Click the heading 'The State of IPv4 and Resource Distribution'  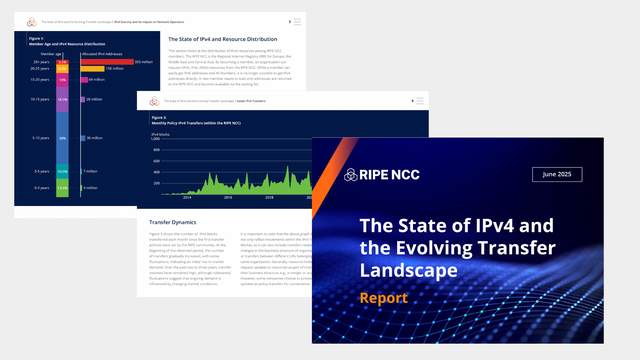point(222,39)
